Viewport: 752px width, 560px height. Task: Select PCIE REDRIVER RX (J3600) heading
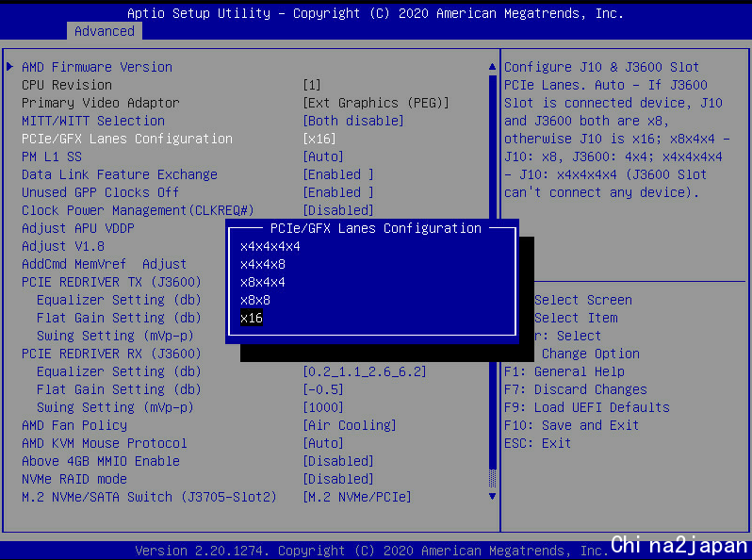coord(111,354)
